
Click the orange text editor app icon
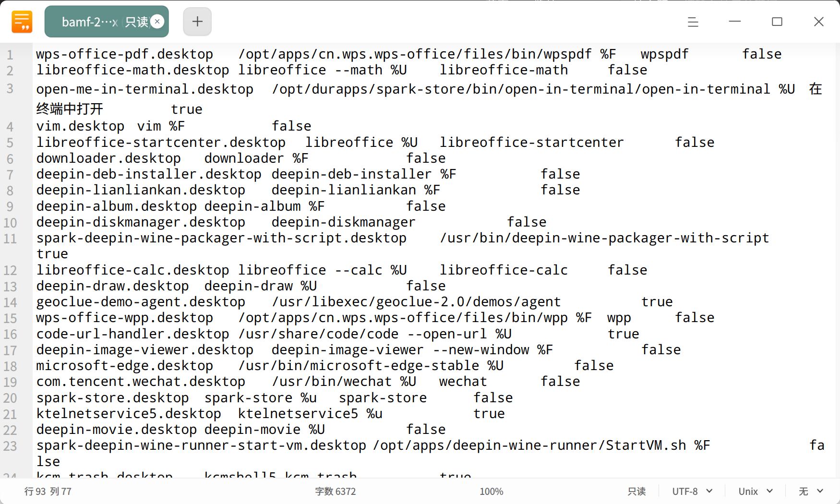(x=22, y=22)
